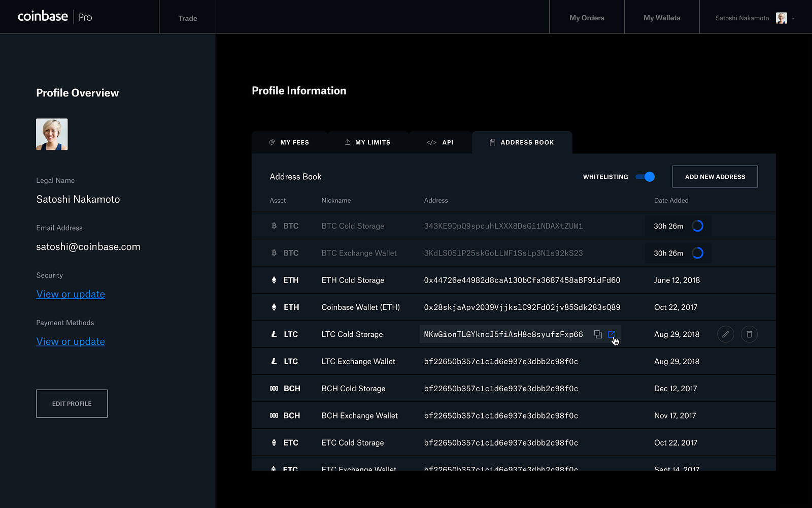The image size is (812, 508).
Task: Toggle the Whitelisting switch
Action: [645, 177]
